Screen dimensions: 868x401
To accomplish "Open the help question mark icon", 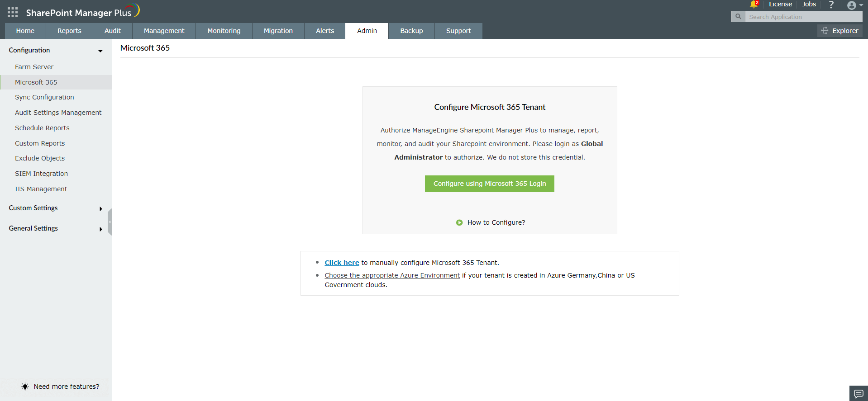I will point(831,5).
